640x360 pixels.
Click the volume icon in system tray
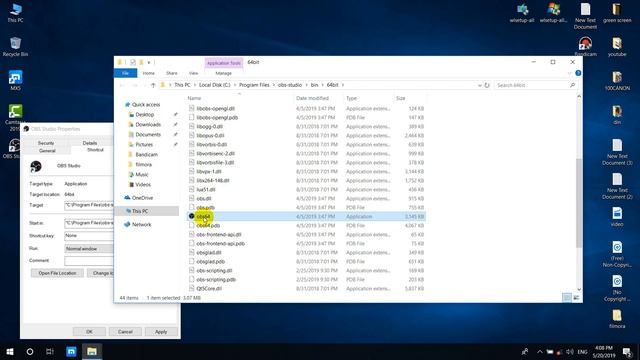[x=570, y=351]
